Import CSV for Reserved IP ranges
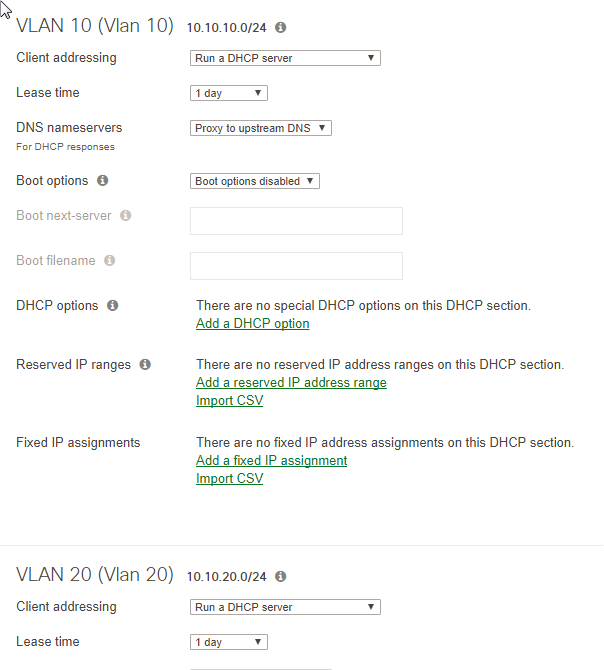The image size is (604, 670). [x=229, y=401]
